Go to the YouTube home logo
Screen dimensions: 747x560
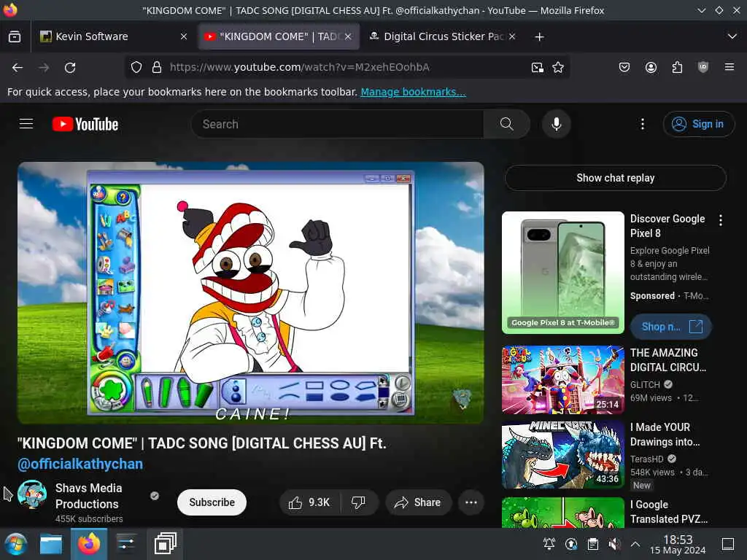[x=85, y=124]
